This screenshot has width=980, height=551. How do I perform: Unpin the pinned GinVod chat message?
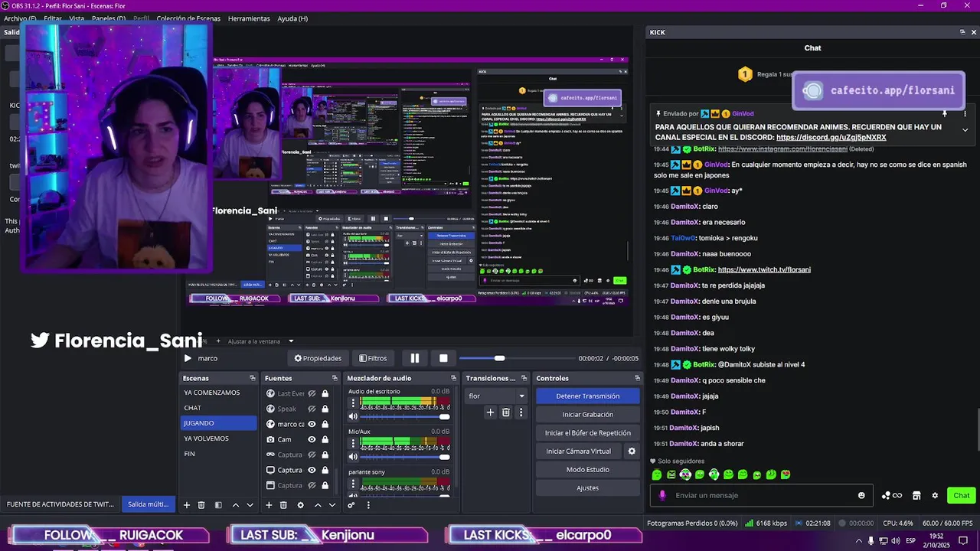point(945,113)
